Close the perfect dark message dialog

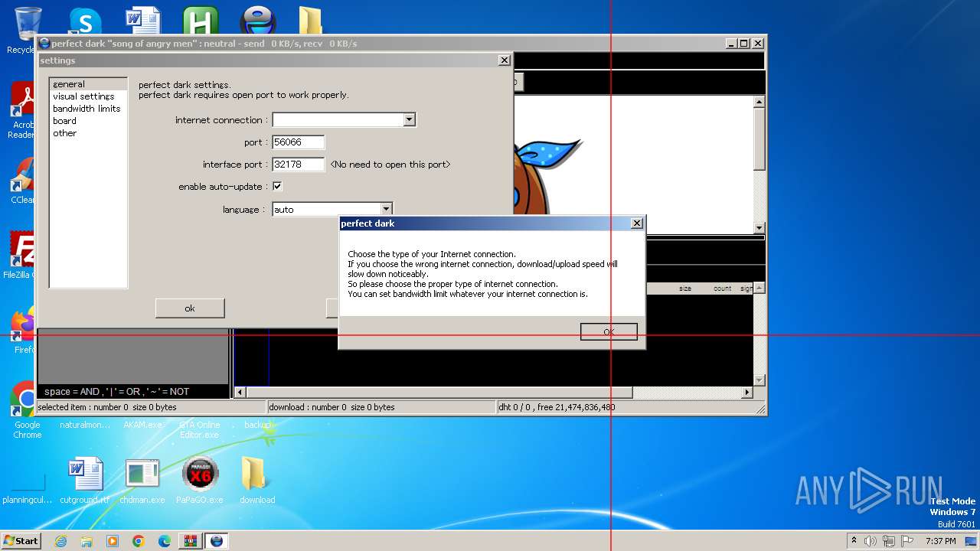click(636, 223)
